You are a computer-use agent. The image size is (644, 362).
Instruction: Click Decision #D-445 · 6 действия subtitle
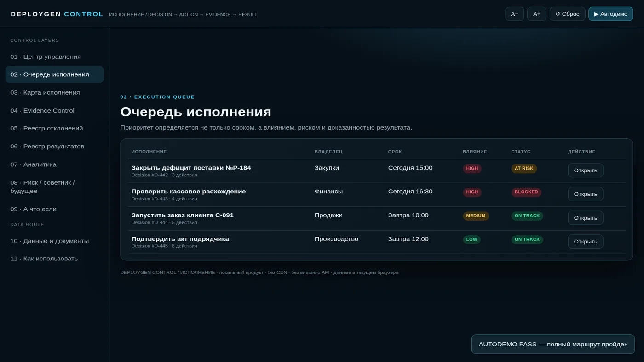pos(164,246)
